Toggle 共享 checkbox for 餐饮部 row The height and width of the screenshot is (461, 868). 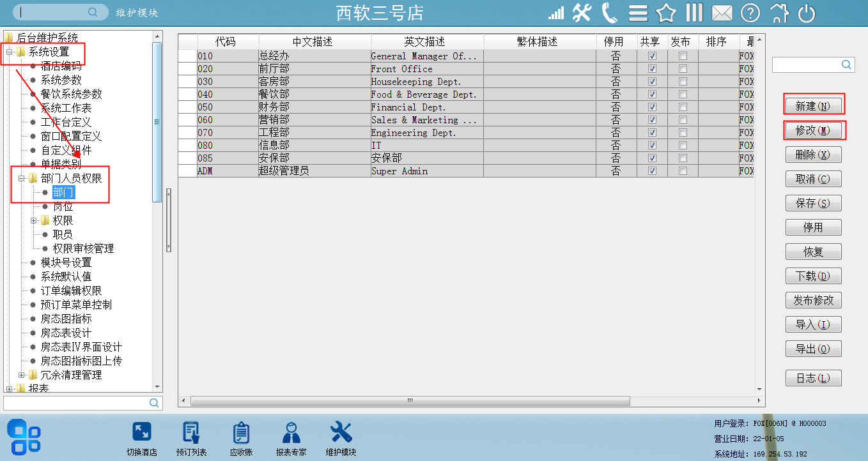click(x=652, y=94)
